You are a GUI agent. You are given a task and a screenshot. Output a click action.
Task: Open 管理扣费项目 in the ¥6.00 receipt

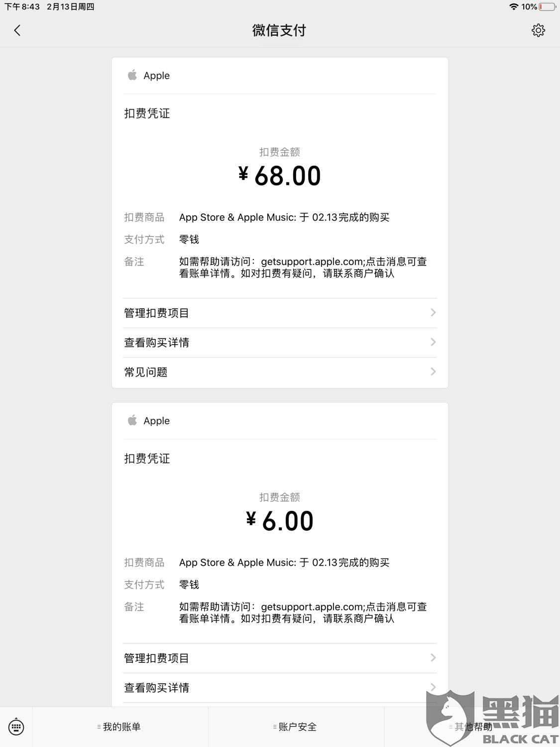click(280, 658)
